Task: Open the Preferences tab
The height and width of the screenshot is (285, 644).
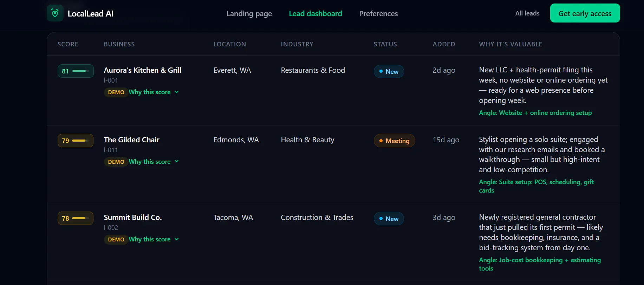Action: tap(378, 14)
